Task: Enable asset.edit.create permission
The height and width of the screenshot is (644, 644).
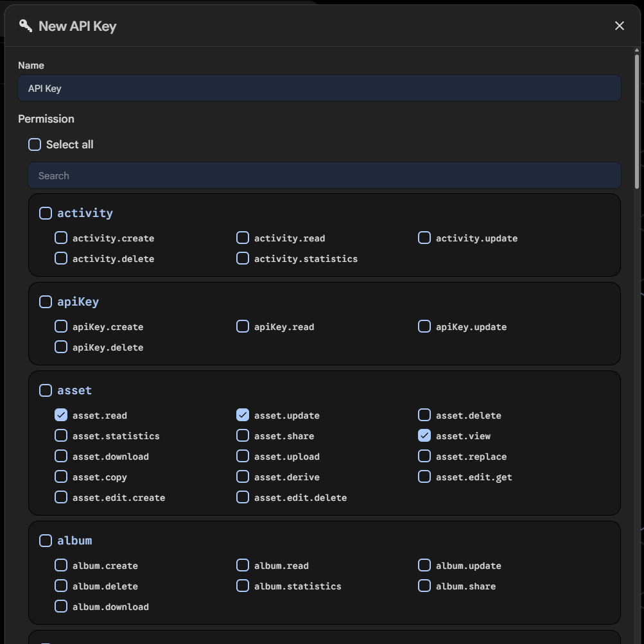Action: click(x=61, y=498)
